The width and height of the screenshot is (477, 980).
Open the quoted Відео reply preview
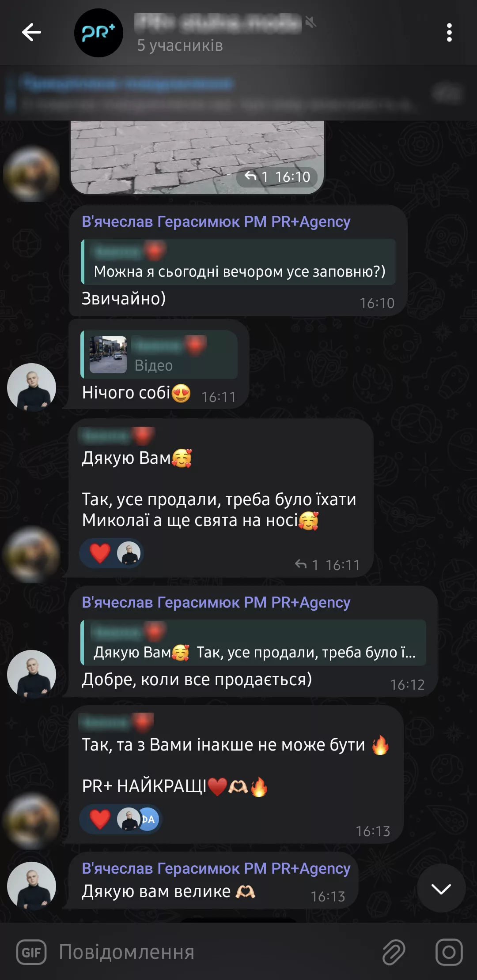click(x=159, y=354)
